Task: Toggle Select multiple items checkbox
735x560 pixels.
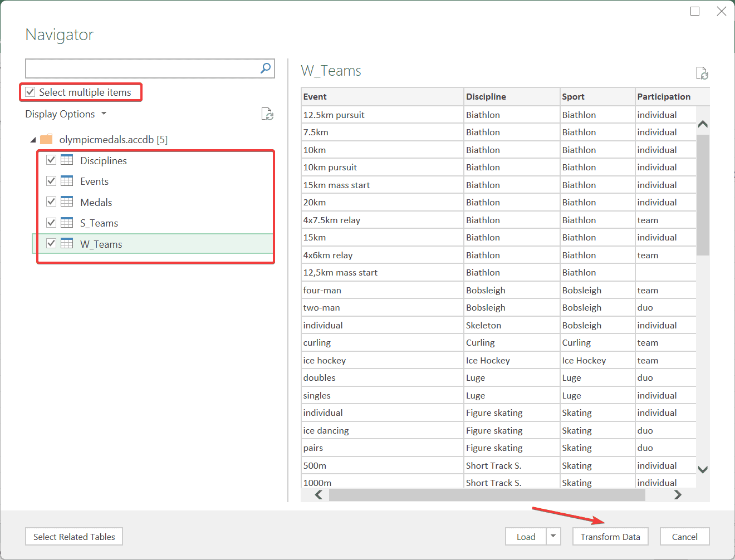Action: point(30,92)
